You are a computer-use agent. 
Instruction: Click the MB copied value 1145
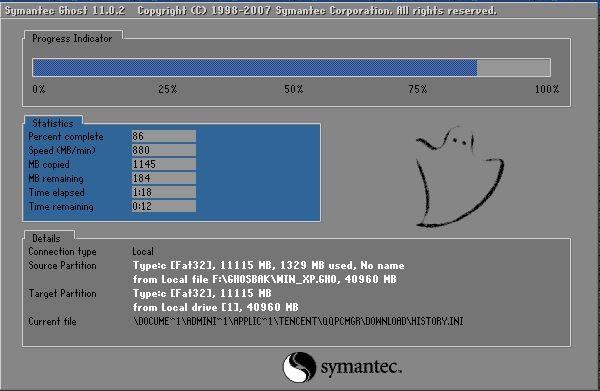(x=163, y=164)
